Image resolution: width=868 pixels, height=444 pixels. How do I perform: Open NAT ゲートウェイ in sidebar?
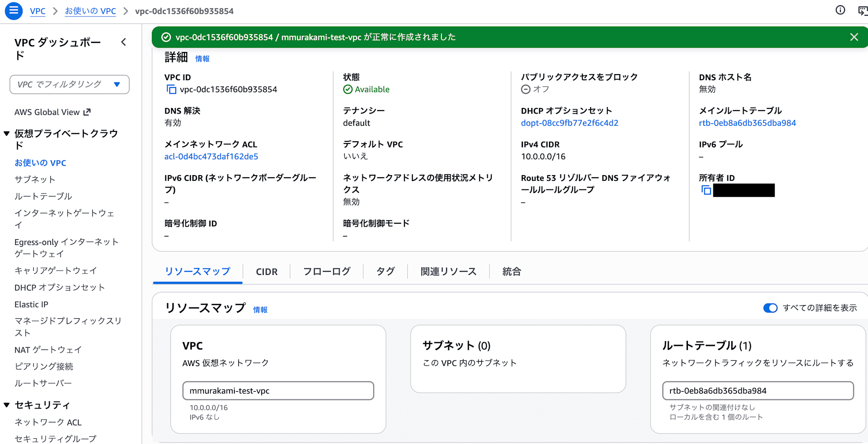pos(48,350)
